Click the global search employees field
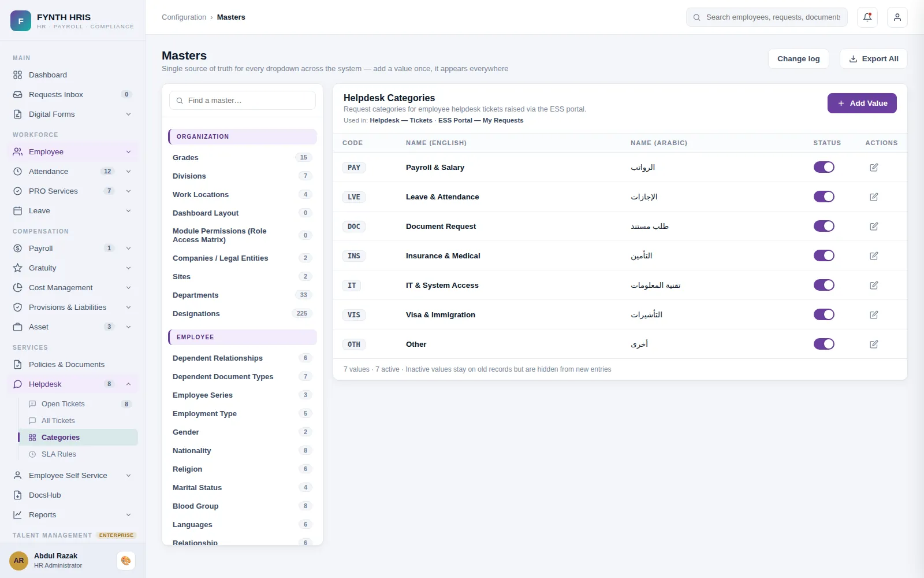 click(x=766, y=17)
